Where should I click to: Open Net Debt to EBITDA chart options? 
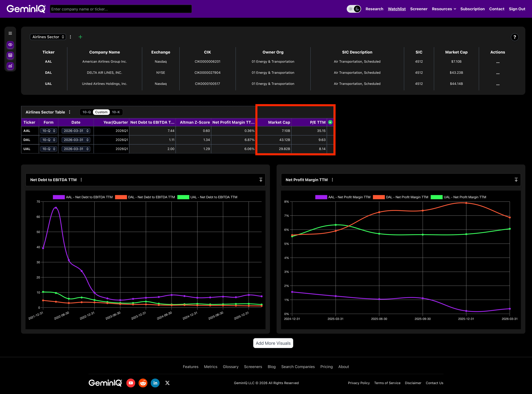tap(81, 180)
